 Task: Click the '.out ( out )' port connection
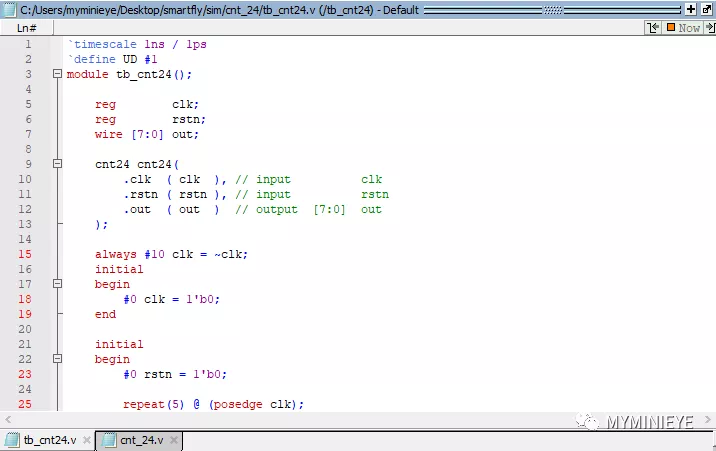click(x=172, y=210)
